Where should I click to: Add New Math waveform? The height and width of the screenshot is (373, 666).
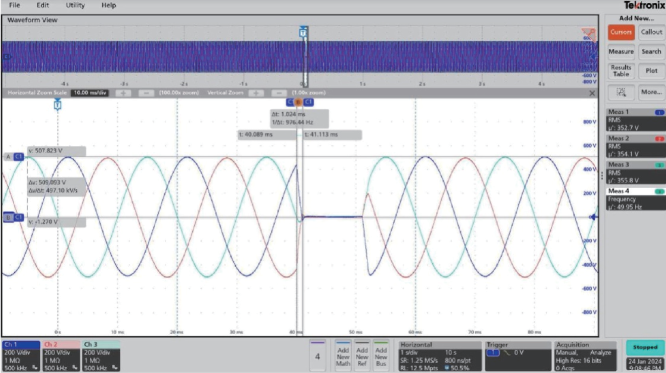[x=343, y=356]
